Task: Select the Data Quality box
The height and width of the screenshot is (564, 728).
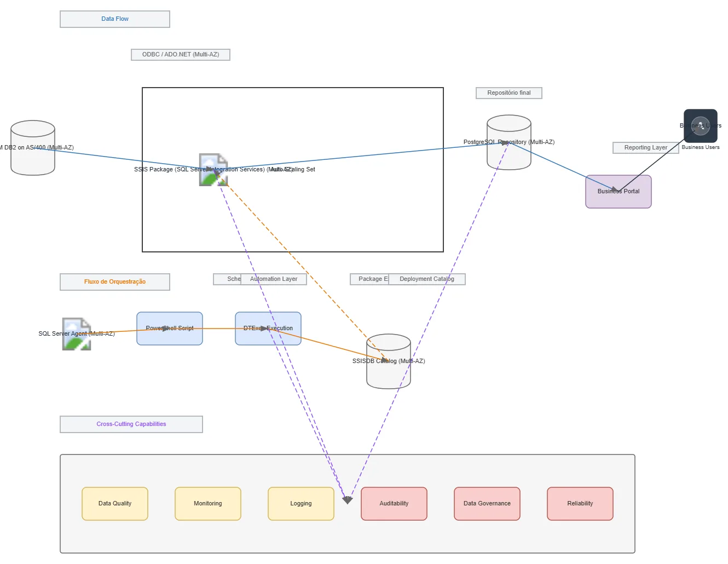Action: (x=115, y=504)
